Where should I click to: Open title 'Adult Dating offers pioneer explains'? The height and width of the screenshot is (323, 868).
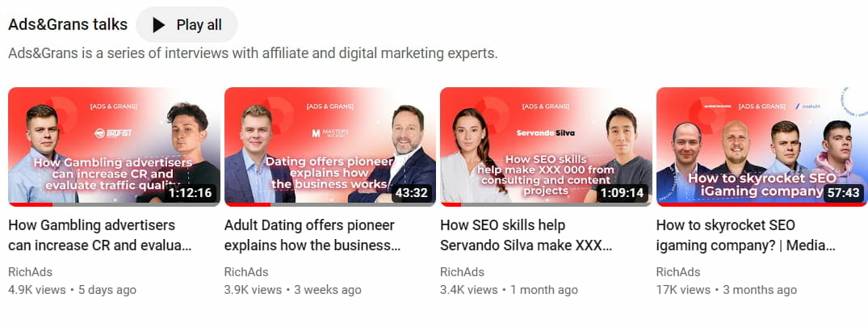(312, 235)
